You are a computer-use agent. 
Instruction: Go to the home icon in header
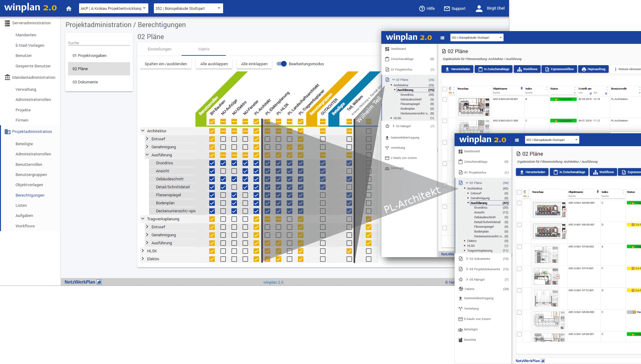69,9
